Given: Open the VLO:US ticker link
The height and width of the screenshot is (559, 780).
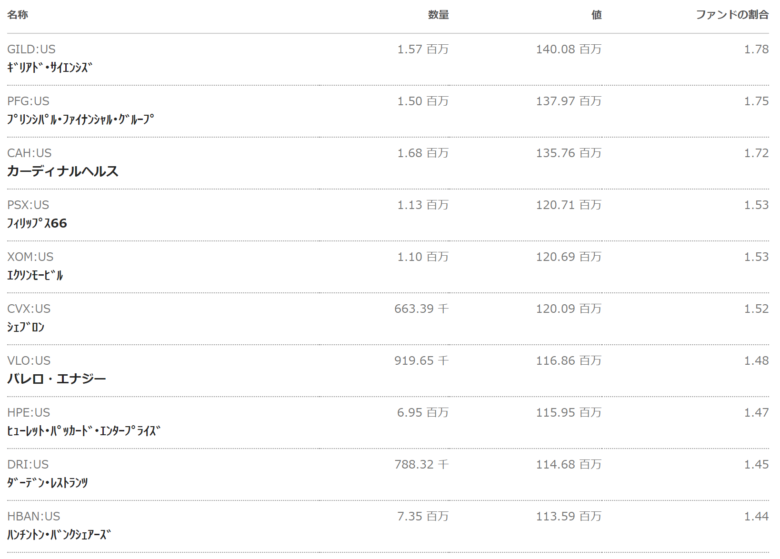Looking at the screenshot, I should pyautogui.click(x=28, y=361).
